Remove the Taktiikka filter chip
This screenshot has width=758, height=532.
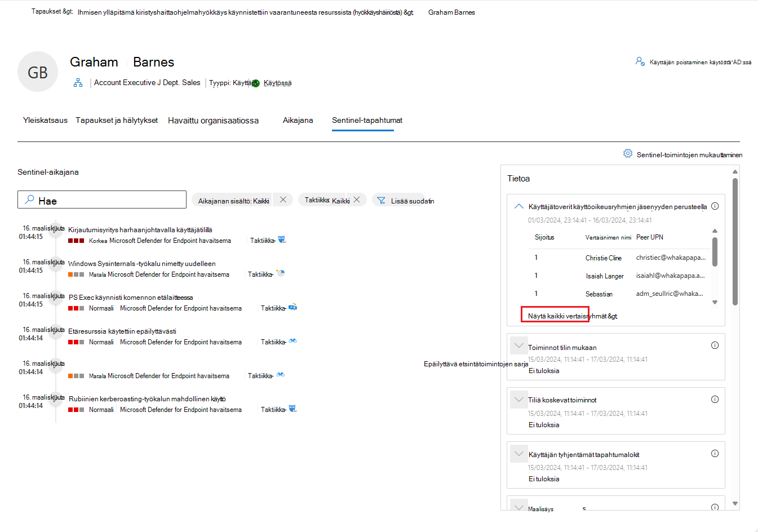coord(357,200)
